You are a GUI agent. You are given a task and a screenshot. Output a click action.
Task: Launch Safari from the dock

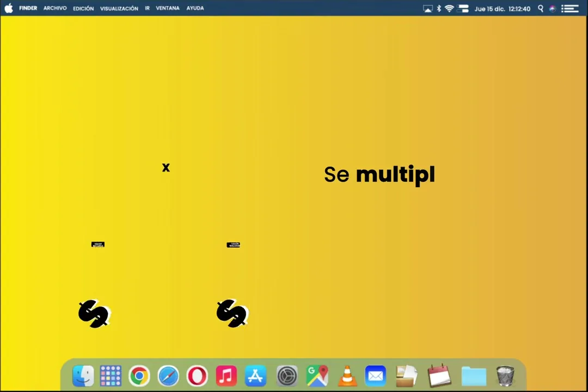(x=168, y=376)
